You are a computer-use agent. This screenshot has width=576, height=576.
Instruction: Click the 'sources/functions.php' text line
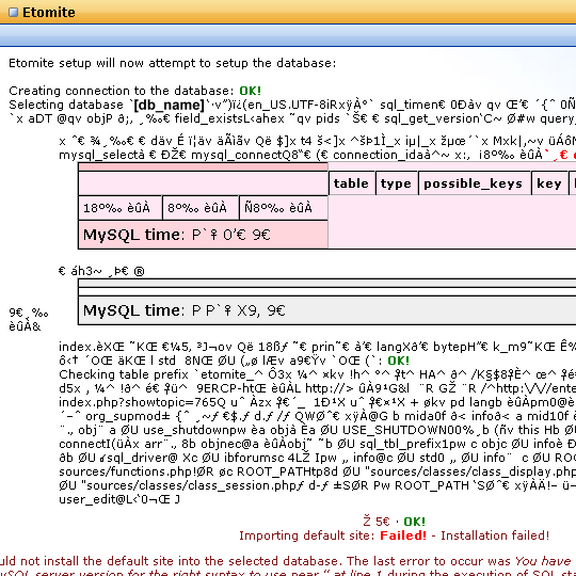point(317,472)
